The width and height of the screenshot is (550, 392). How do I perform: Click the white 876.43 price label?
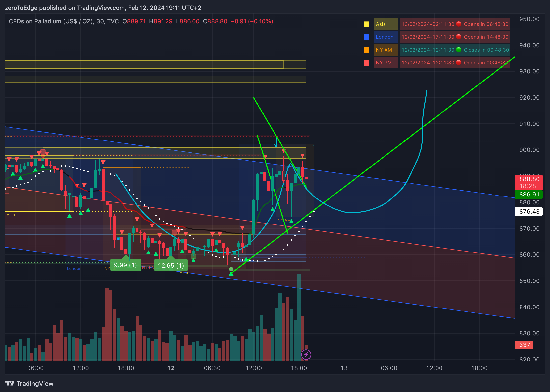pos(529,212)
